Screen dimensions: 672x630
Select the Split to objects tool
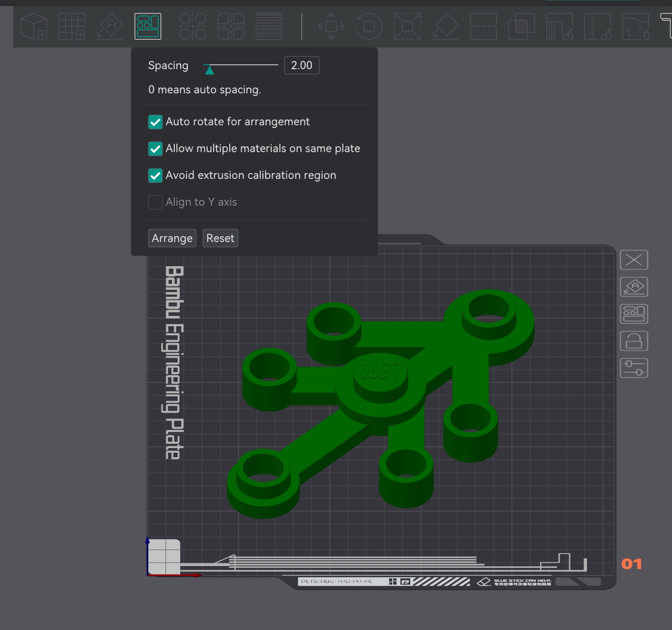[x=192, y=26]
